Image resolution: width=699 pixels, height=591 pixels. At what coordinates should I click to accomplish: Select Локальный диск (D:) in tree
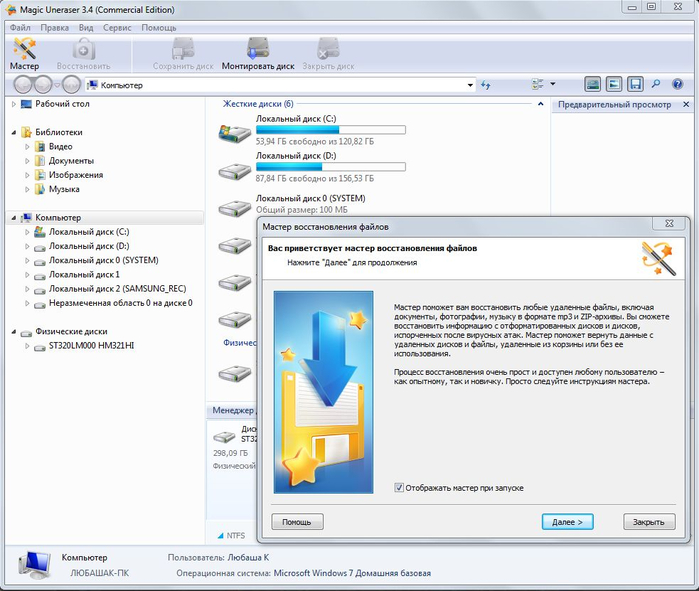click(x=89, y=246)
